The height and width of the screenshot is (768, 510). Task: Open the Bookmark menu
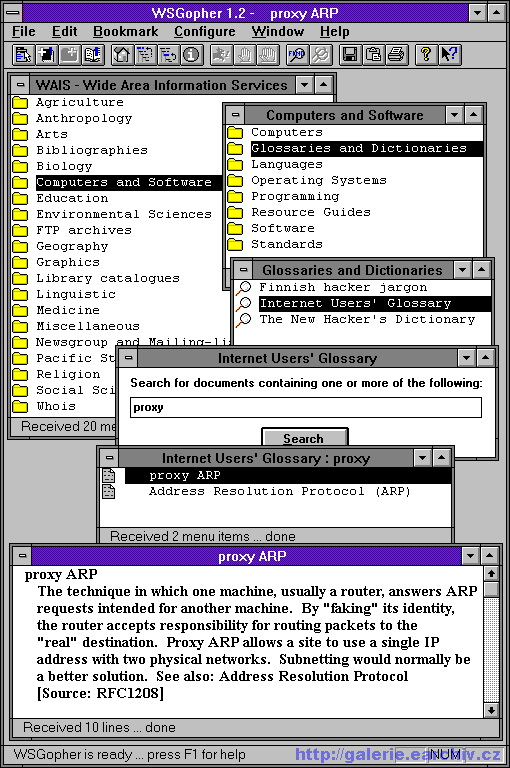pyautogui.click(x=125, y=31)
